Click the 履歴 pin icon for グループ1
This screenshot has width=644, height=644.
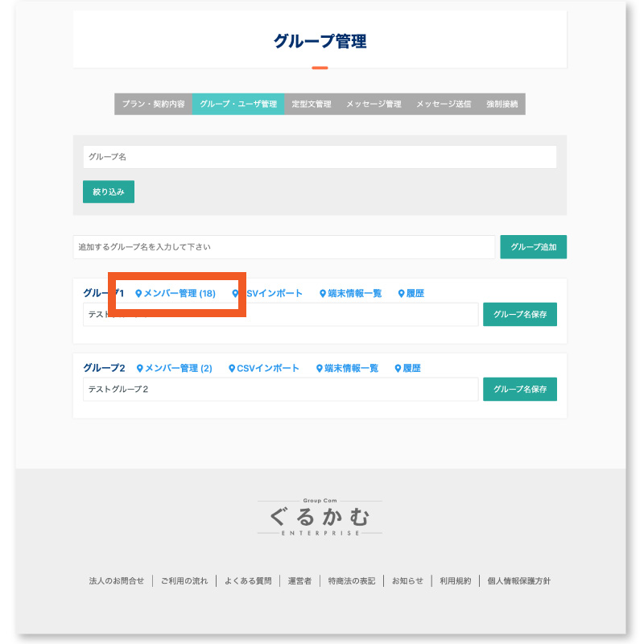pyautogui.click(x=402, y=293)
